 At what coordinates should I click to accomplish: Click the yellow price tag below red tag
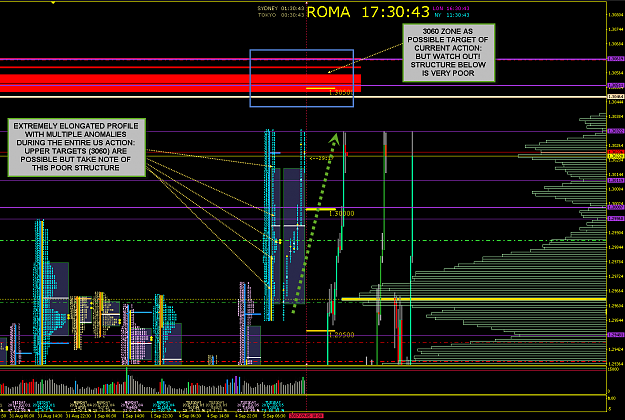tap(615, 156)
